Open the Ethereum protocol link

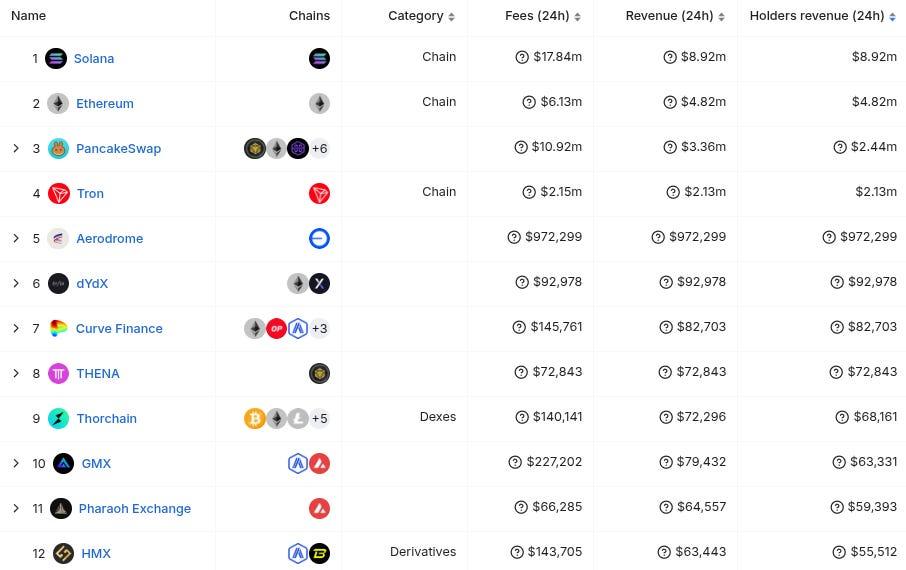(105, 103)
